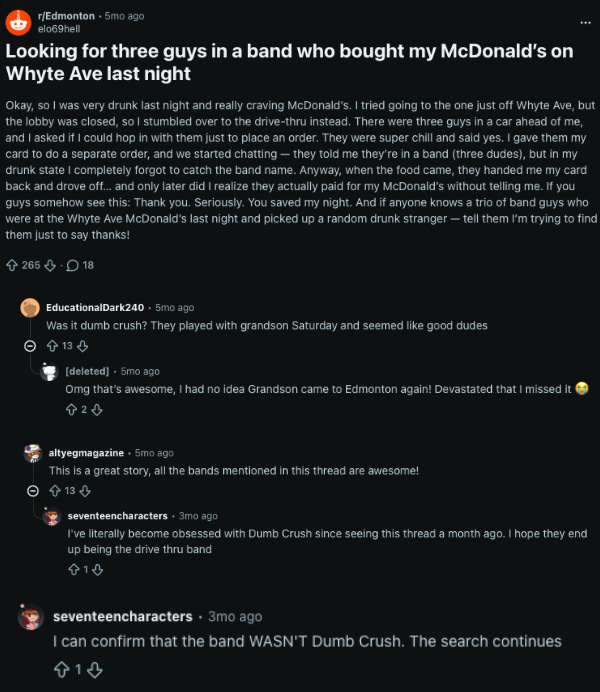Open elo69hell's user profile
Image resolution: width=600 pixels, height=692 pixels.
click(x=59, y=29)
